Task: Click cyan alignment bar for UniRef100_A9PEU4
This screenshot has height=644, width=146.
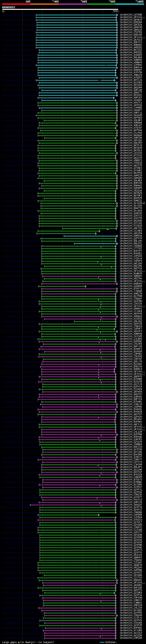Action: click(x=90, y=236)
